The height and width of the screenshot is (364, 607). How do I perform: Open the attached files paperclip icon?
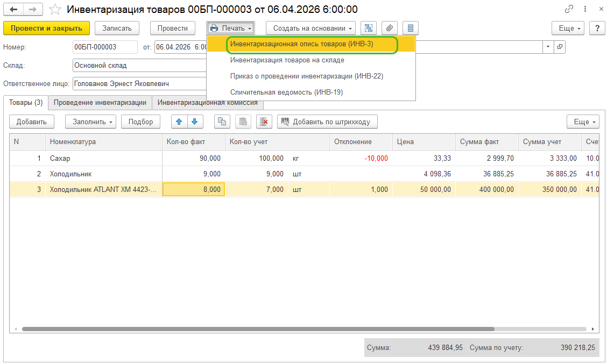pos(390,28)
